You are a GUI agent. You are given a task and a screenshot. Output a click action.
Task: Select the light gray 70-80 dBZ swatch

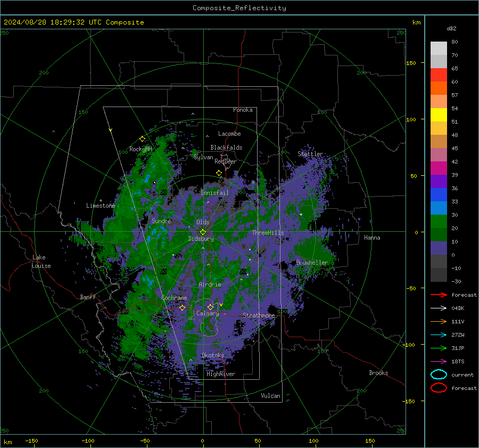439,48
